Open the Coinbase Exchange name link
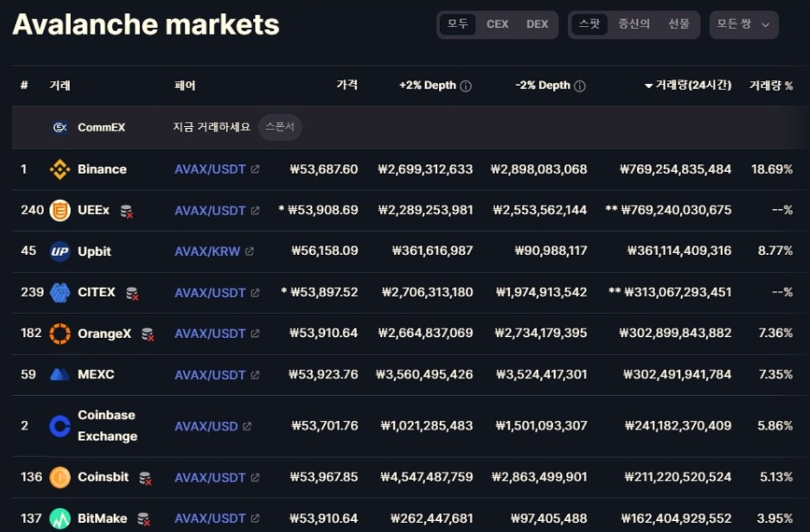 point(107,426)
